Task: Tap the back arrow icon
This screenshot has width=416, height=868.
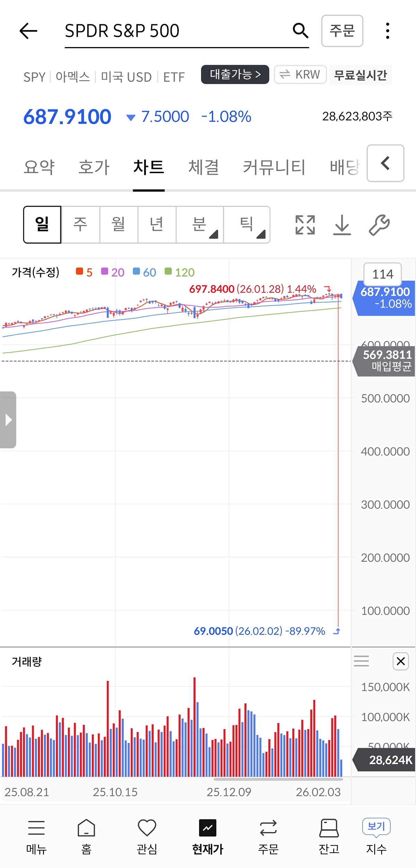Action: (x=28, y=31)
